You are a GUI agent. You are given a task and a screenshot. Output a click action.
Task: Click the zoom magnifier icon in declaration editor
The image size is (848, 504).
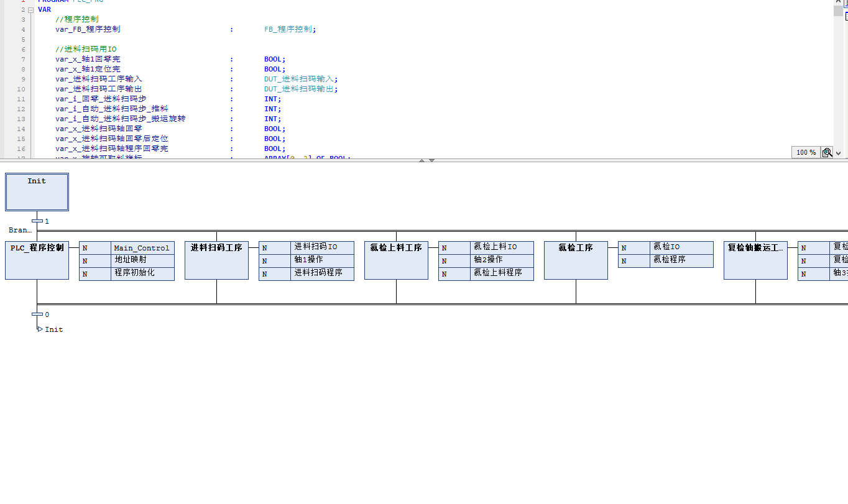pos(827,152)
